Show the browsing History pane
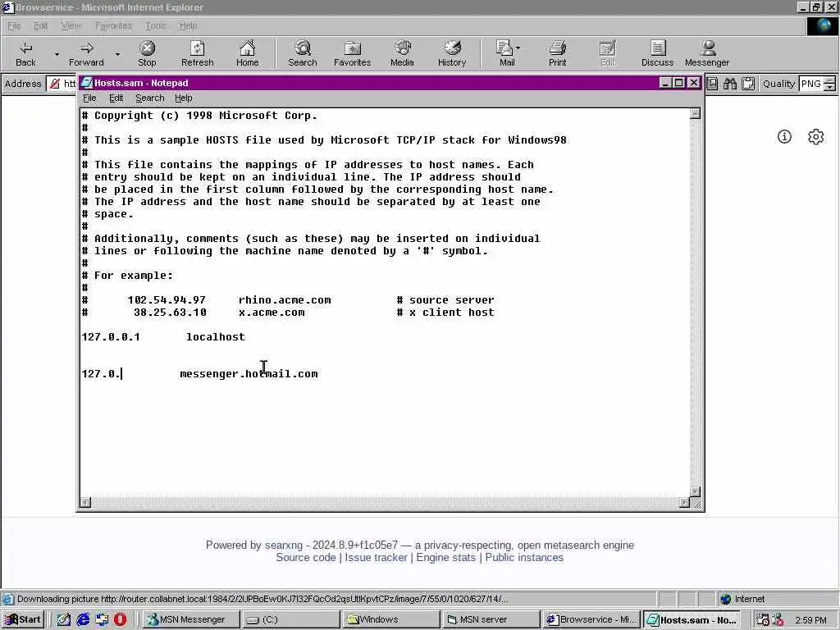840x630 pixels. tap(452, 53)
